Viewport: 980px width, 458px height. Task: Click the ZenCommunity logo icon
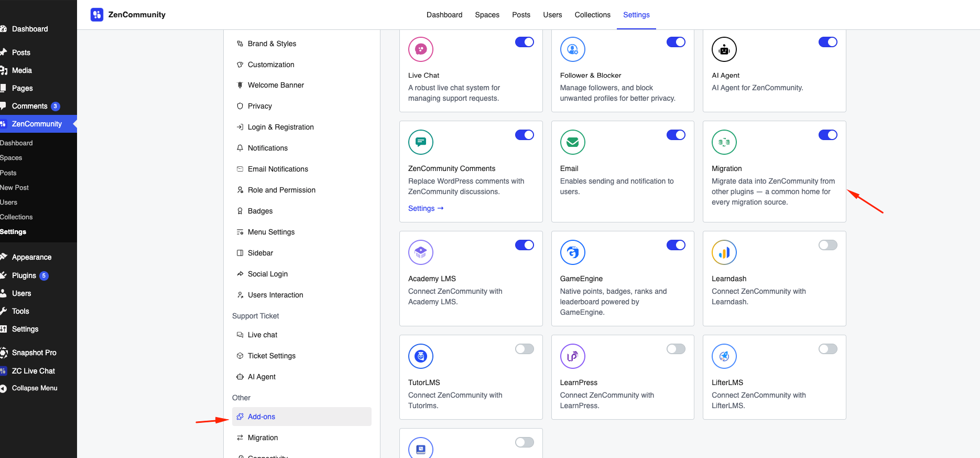click(97, 15)
